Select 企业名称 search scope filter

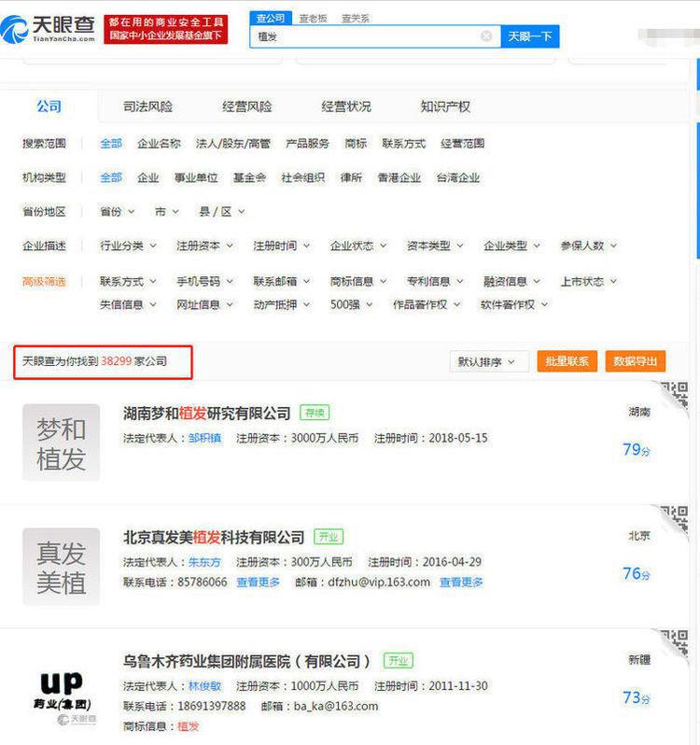pyautogui.click(x=159, y=144)
